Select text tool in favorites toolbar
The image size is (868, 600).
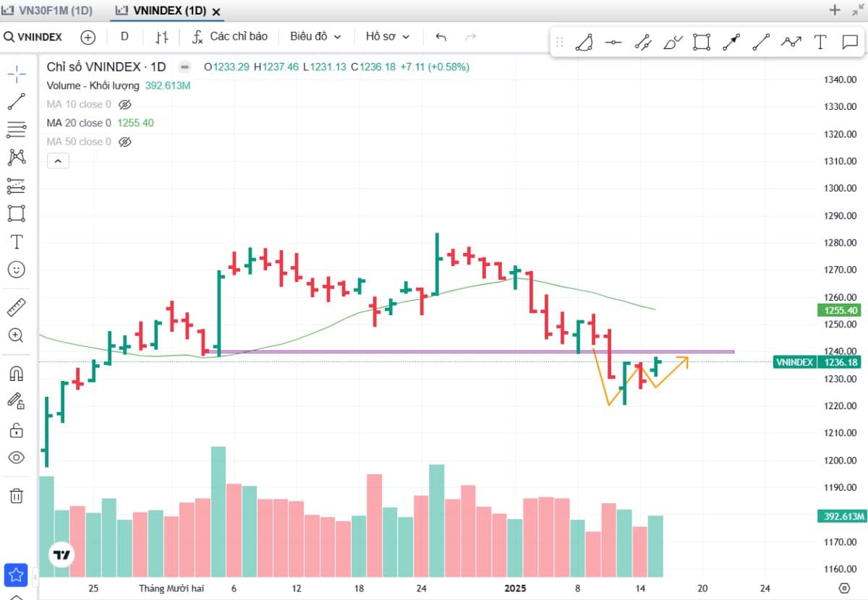pyautogui.click(x=820, y=43)
